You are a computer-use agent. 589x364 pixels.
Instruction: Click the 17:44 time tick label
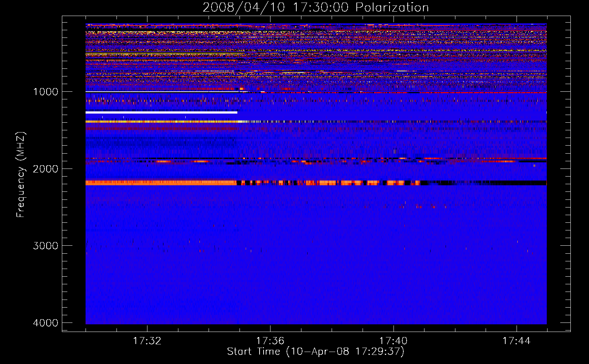coord(517,341)
